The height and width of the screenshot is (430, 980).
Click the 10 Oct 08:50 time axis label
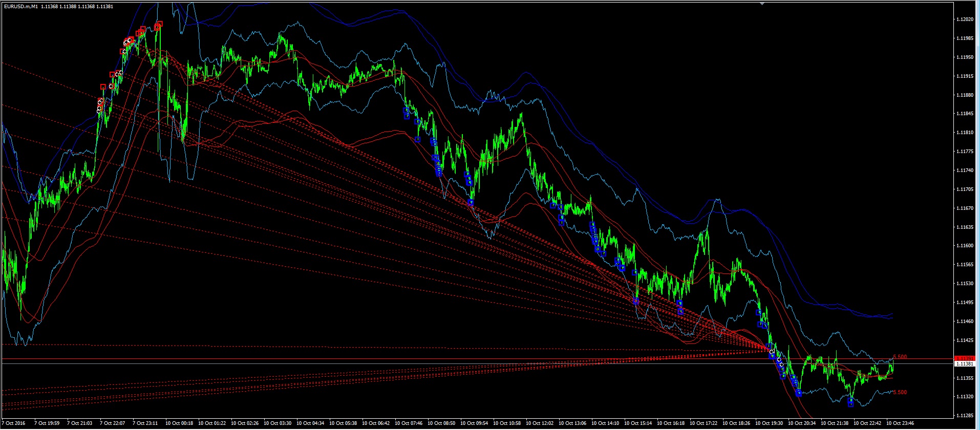pos(441,423)
